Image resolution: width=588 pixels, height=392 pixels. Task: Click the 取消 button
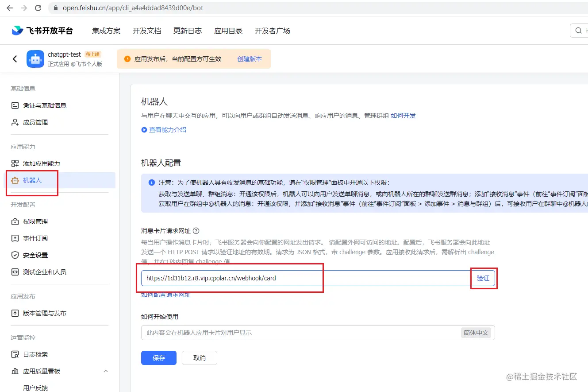(200, 358)
